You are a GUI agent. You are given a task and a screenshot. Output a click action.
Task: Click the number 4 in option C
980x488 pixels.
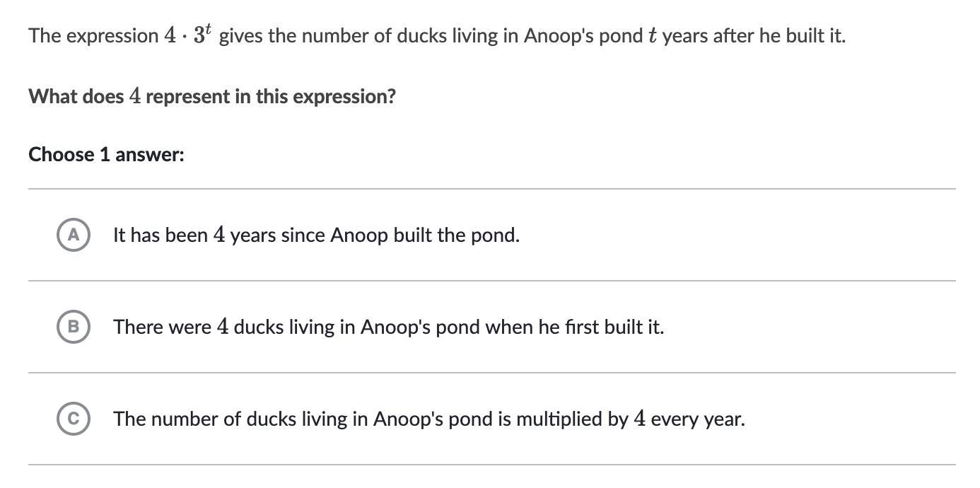(639, 419)
